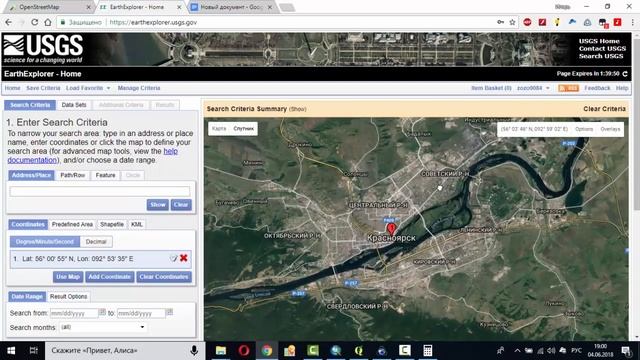Image resolution: width=640 pixels, height=360 pixels.
Task: Open the Search from date calendar icon
Action: tap(102, 312)
